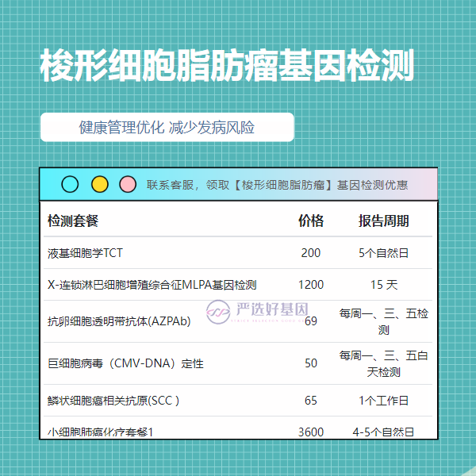The image size is (476, 476).
Task: Click the 5个自然日 report period cell
Action: point(384,253)
